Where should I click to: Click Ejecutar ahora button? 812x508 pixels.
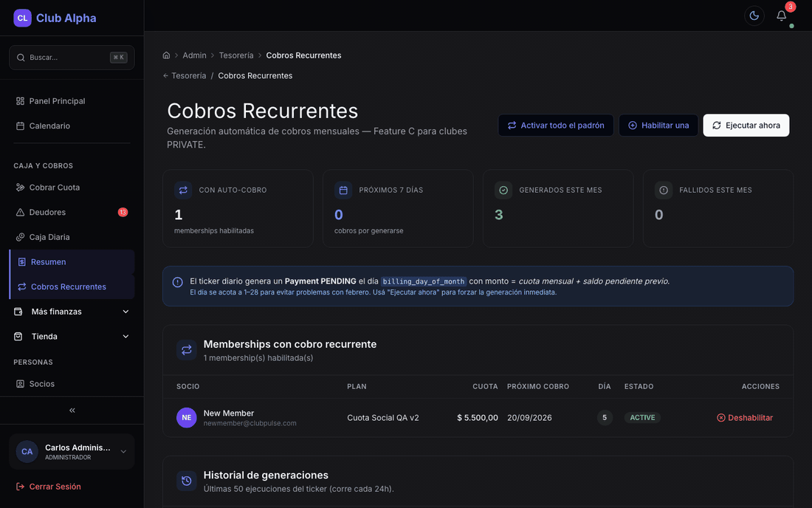pyautogui.click(x=746, y=126)
